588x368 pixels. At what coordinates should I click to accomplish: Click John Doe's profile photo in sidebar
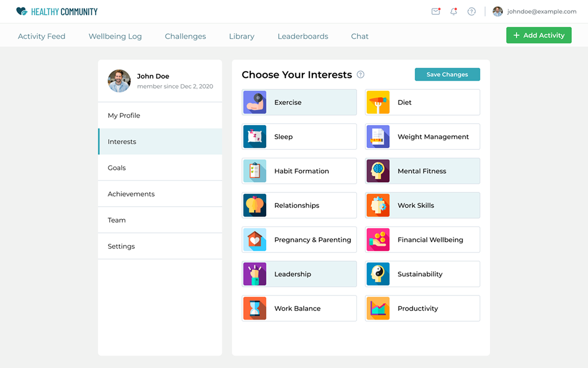(119, 81)
